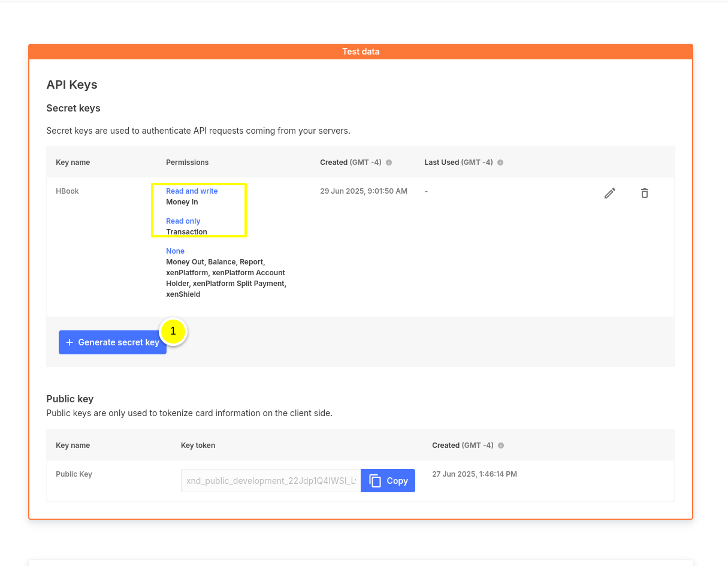Click the Public Key row name
The width and height of the screenshot is (728, 566).
click(74, 474)
